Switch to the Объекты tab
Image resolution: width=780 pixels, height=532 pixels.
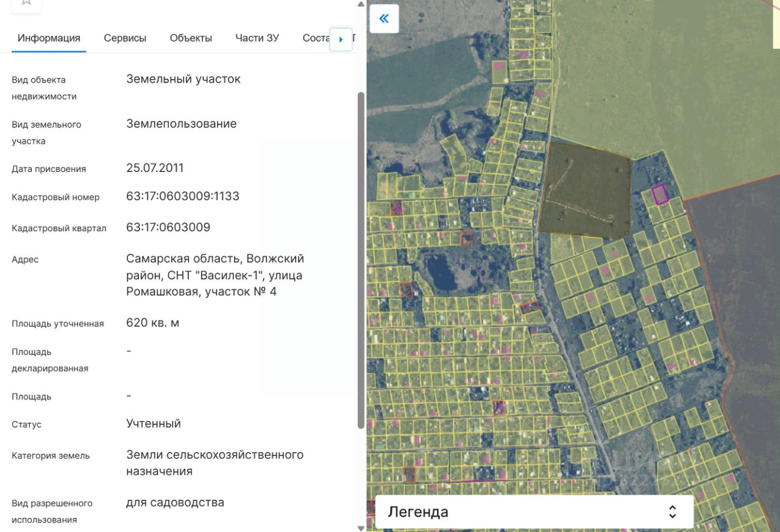point(191,38)
